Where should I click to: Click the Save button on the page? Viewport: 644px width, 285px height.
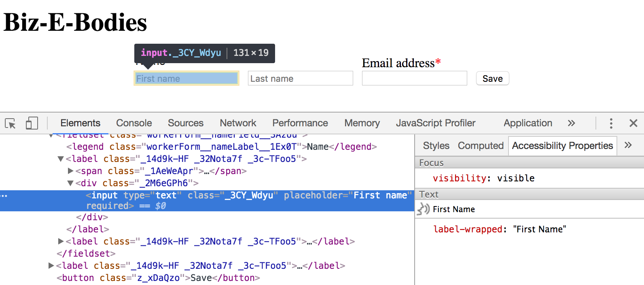492,79
